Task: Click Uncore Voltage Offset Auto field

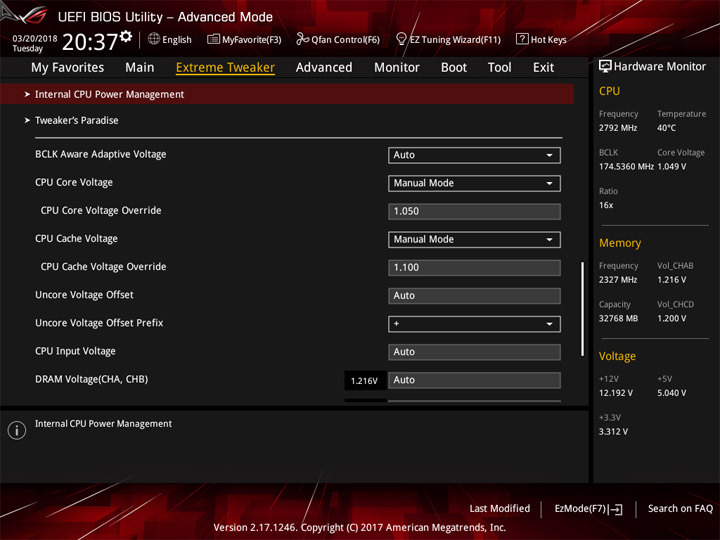Action: [x=474, y=296]
